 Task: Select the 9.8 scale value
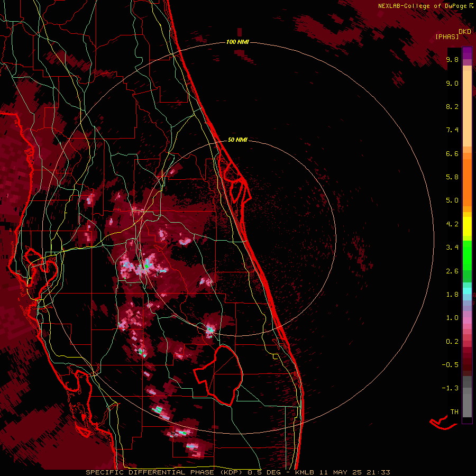tap(452, 59)
